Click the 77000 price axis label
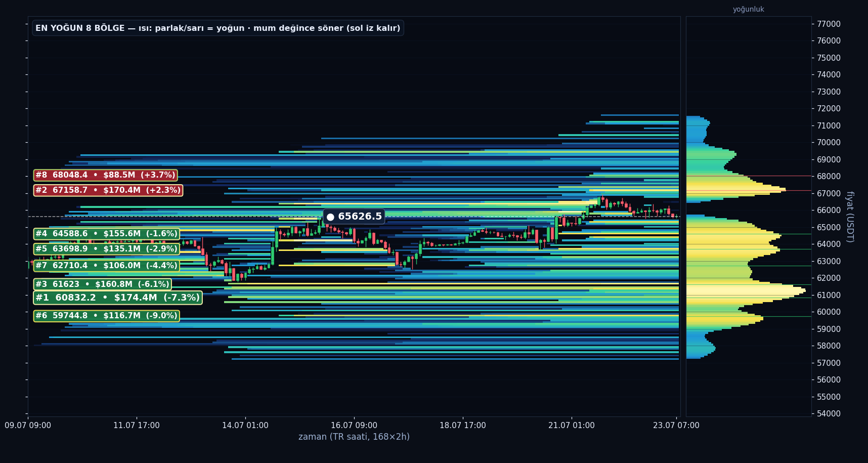This screenshot has width=868, height=463. pos(829,24)
